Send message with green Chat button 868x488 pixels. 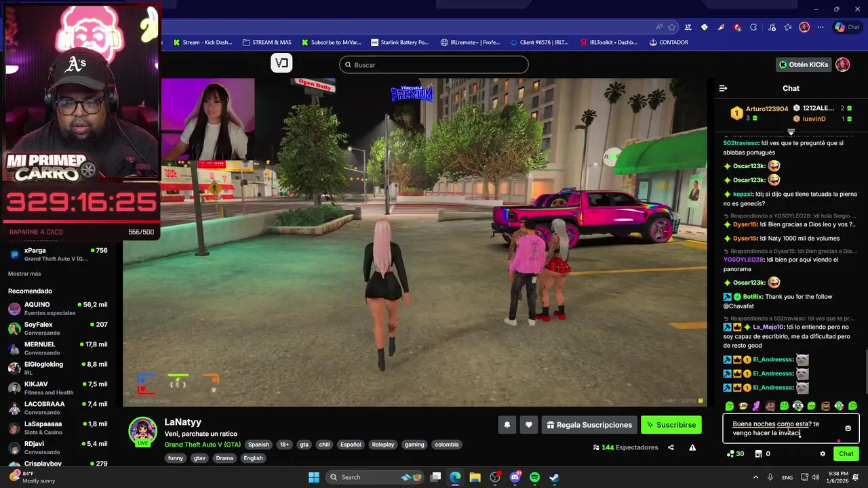click(x=846, y=453)
